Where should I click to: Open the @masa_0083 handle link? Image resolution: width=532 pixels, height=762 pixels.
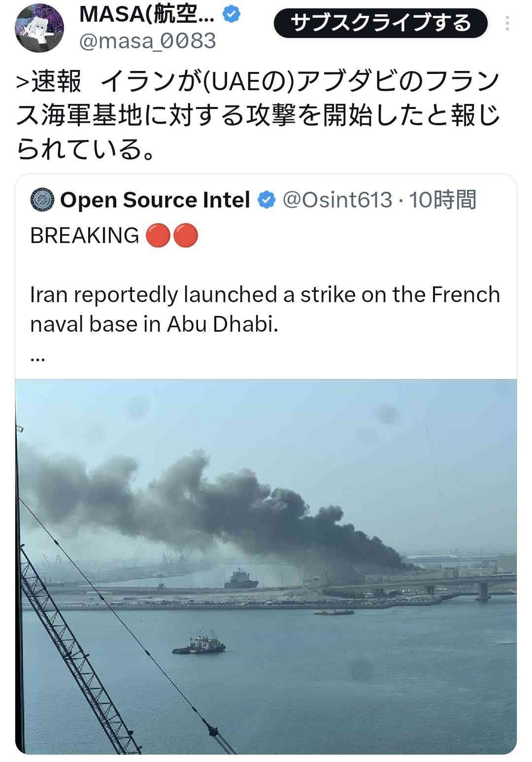click(148, 40)
